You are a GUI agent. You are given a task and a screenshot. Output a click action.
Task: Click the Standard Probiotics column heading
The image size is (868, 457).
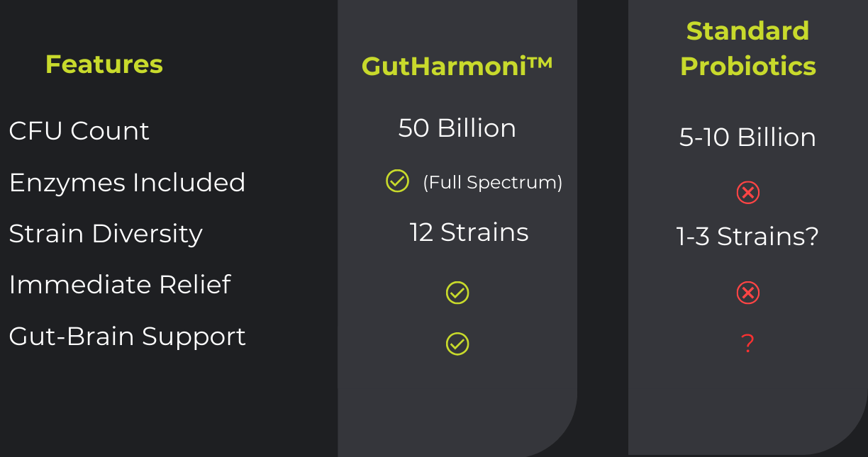(x=747, y=48)
